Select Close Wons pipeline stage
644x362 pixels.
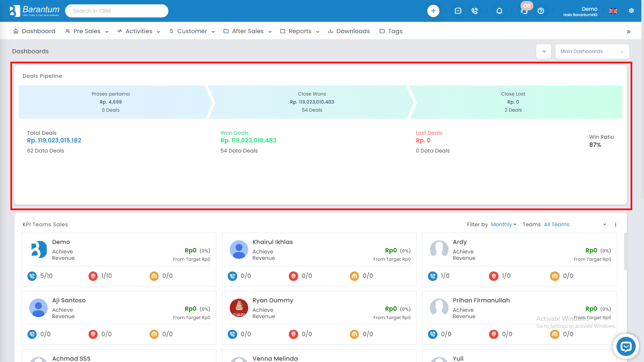[312, 102]
